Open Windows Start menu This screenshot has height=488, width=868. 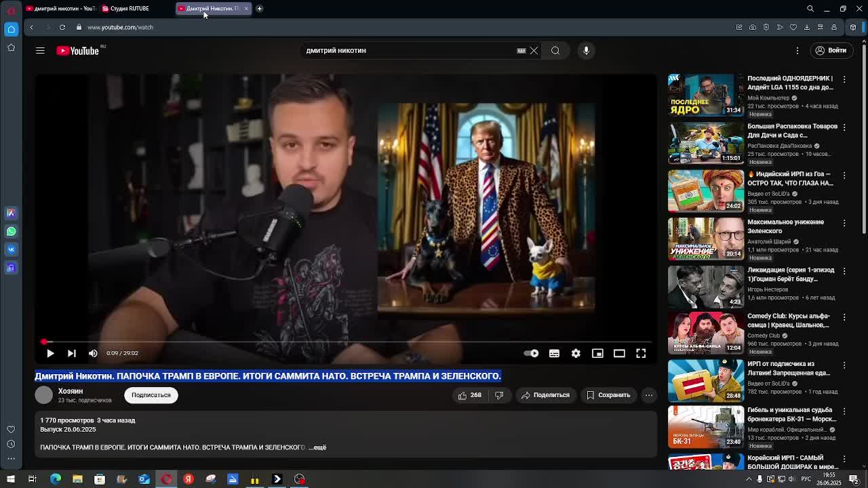pos(11,479)
